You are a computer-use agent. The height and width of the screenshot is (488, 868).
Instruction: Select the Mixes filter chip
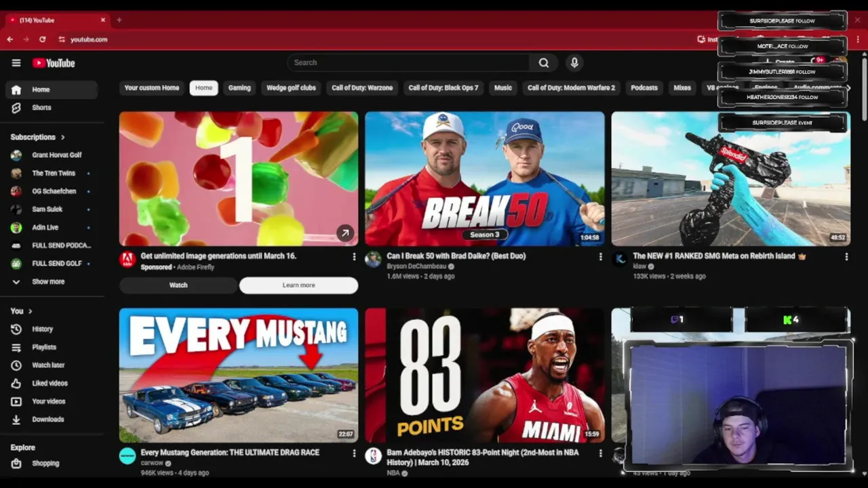tap(682, 87)
